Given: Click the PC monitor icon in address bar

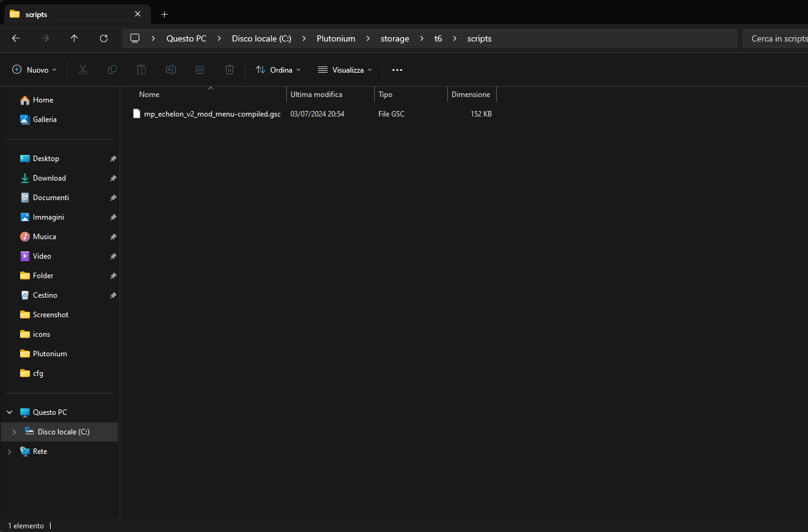Looking at the screenshot, I should 135,38.
